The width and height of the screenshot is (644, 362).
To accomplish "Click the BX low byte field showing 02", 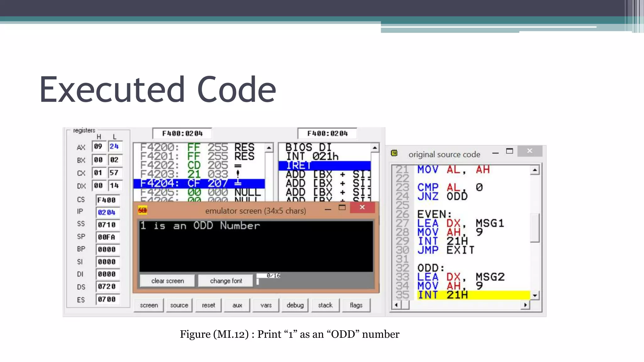I will (x=115, y=160).
